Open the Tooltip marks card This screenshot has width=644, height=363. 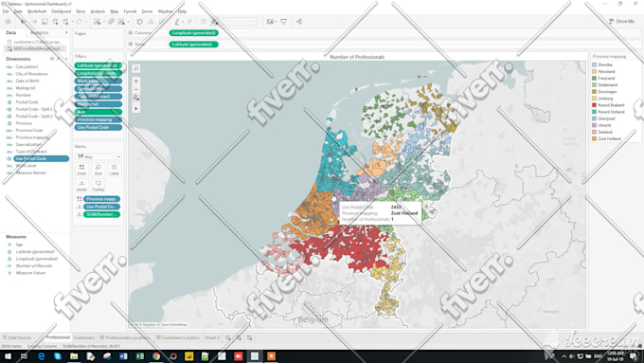pos(98,186)
